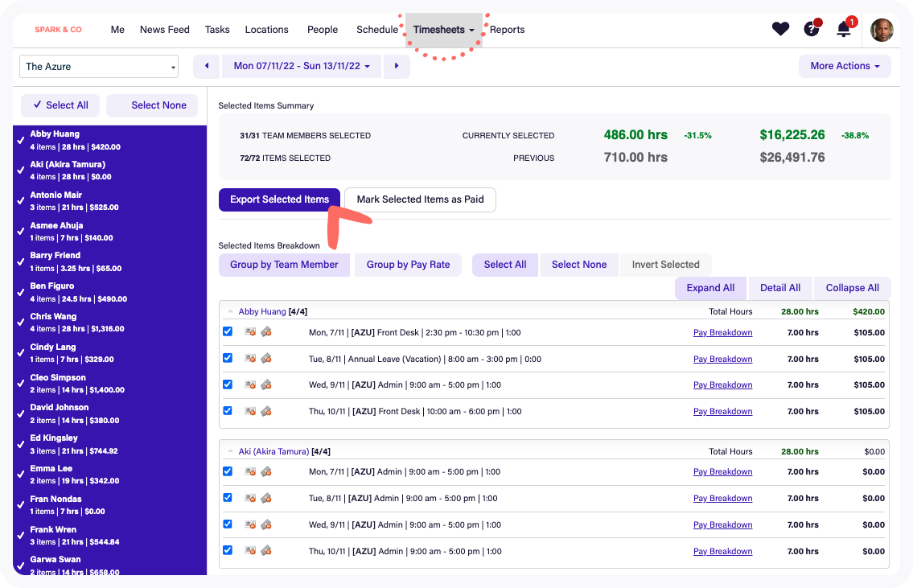This screenshot has height=588, width=913.
Task: Click the user profile avatar
Action: (882, 30)
